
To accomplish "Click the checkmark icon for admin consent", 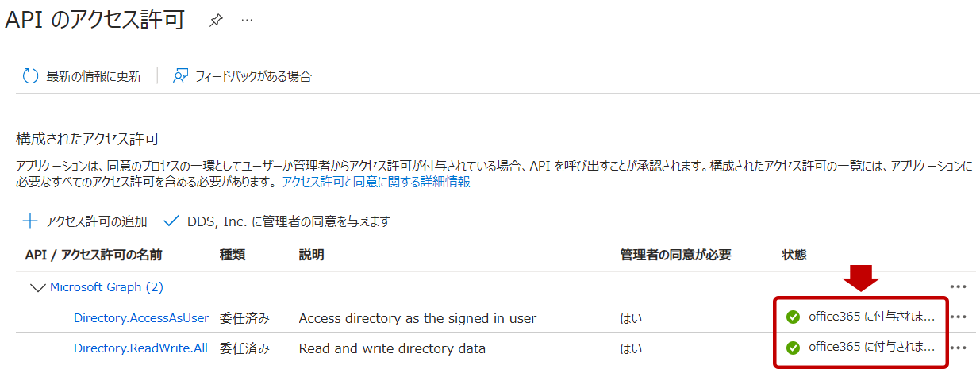I will pyautogui.click(x=171, y=221).
